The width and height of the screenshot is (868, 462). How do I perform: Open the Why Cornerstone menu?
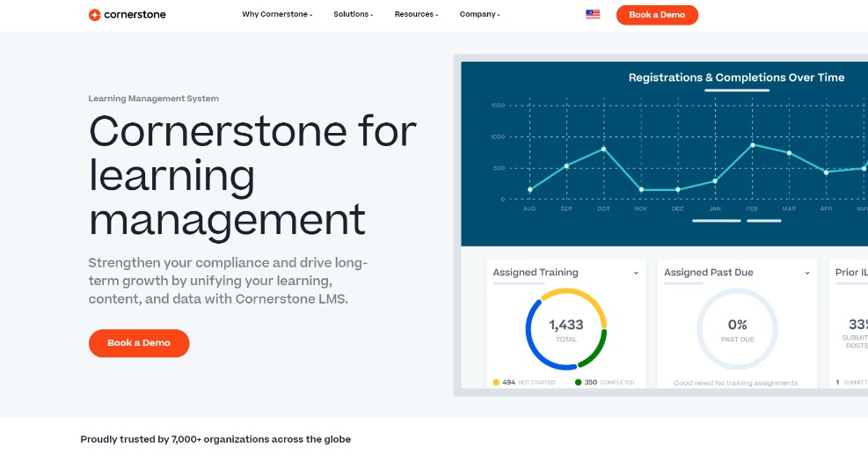pyautogui.click(x=277, y=14)
